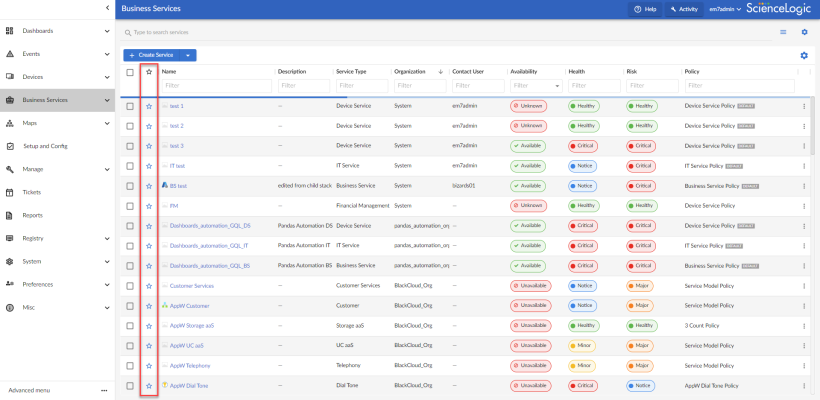Favorite the test 1 service star

(149, 106)
